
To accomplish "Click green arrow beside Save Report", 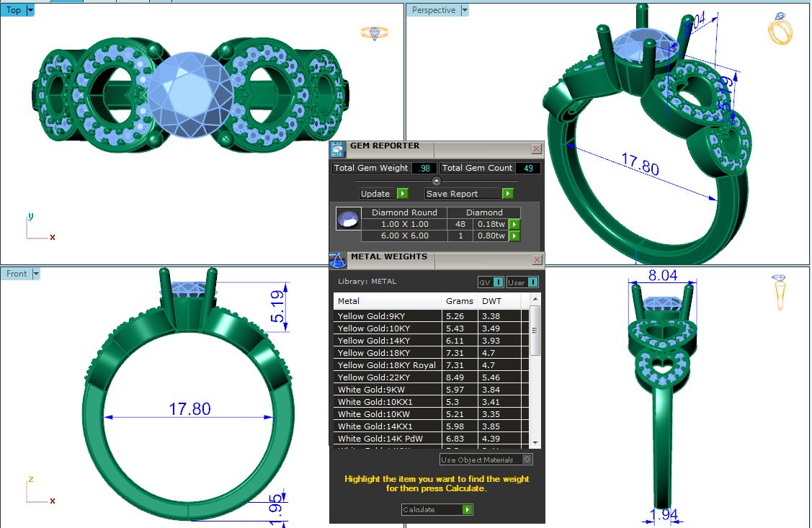I will 507,194.
